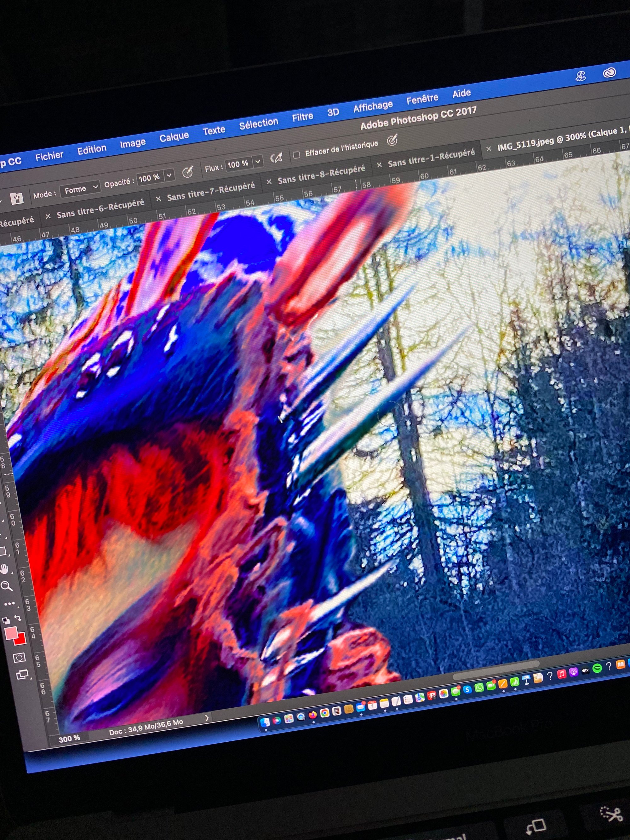Close the Sans titre-8-Récupéré tab

269,182
